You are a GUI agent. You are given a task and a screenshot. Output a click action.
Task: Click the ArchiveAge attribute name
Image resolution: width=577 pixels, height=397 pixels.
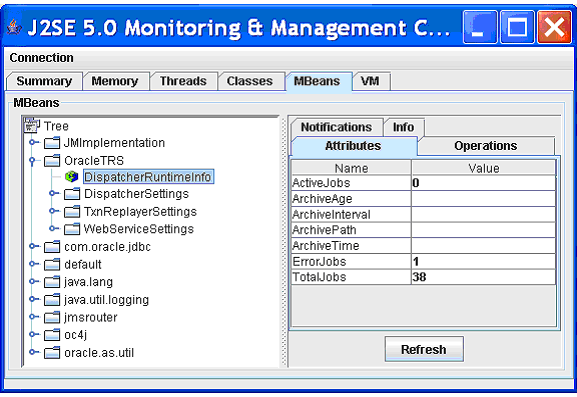coord(322,199)
